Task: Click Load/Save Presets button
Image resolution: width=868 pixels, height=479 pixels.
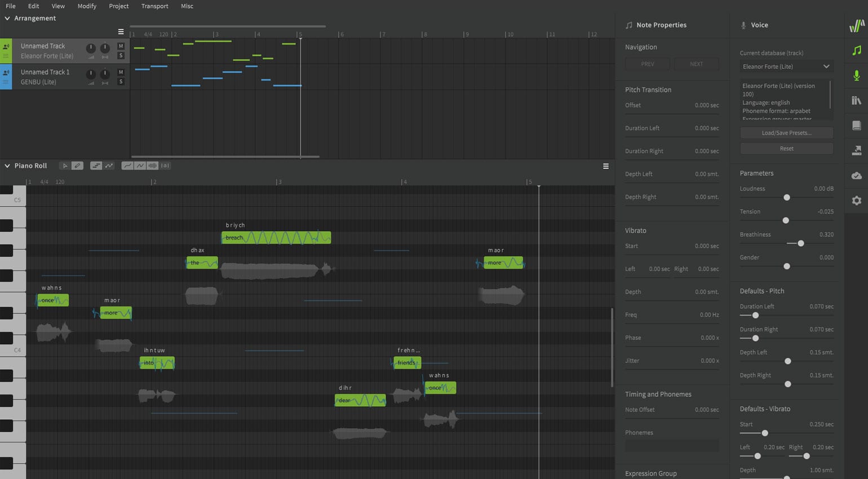Action: click(786, 133)
